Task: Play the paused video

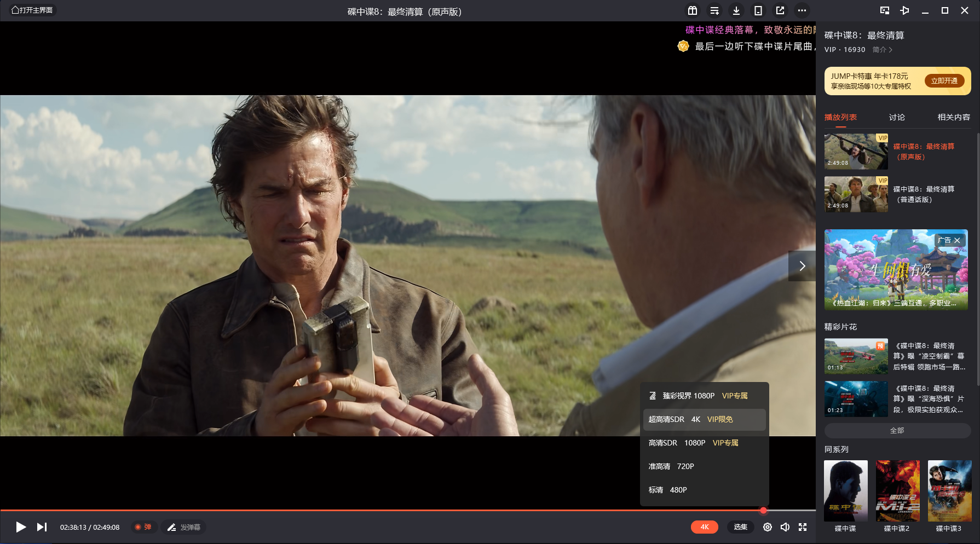Action: (x=21, y=527)
